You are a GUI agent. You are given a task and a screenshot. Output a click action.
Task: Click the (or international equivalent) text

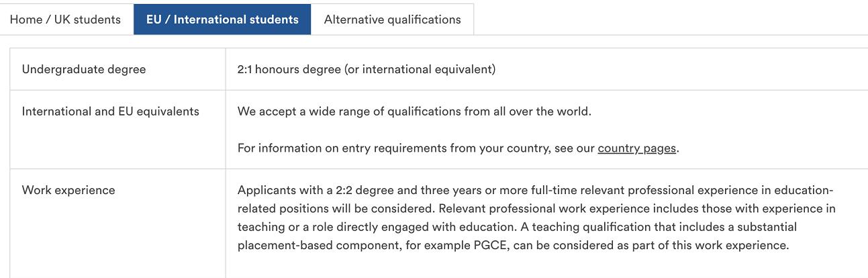pos(420,69)
